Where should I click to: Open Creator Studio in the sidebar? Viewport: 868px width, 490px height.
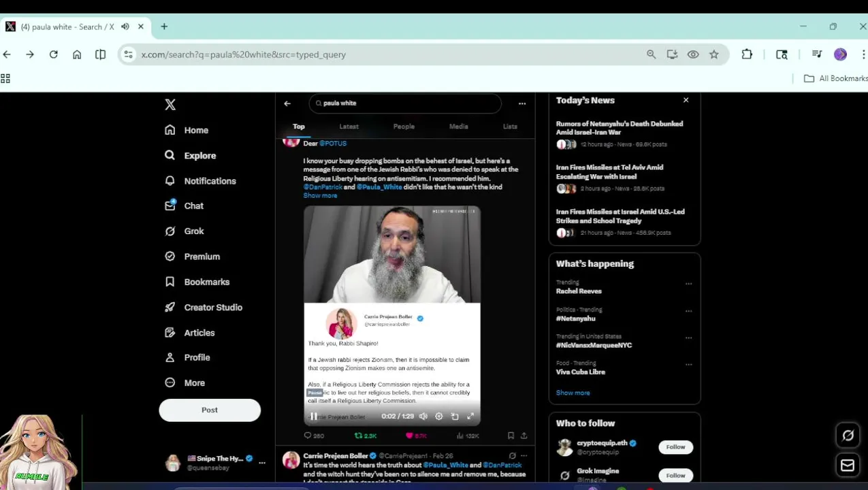coord(203,307)
